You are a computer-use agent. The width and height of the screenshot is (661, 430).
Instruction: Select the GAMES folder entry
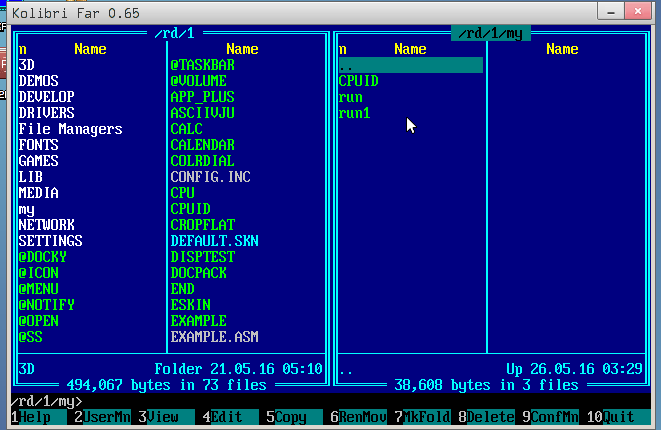[x=39, y=161]
